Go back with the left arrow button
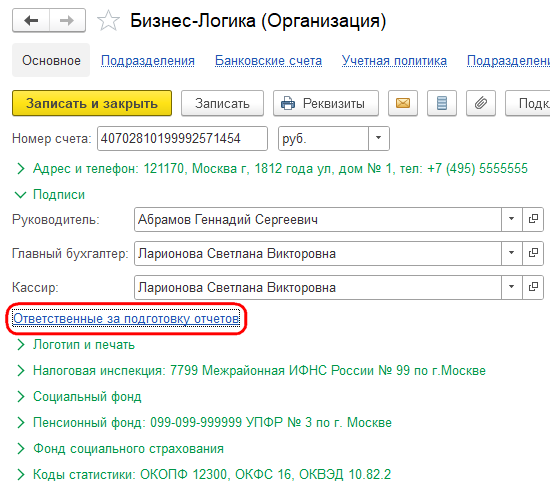This screenshot has height=495, width=550. [31, 21]
